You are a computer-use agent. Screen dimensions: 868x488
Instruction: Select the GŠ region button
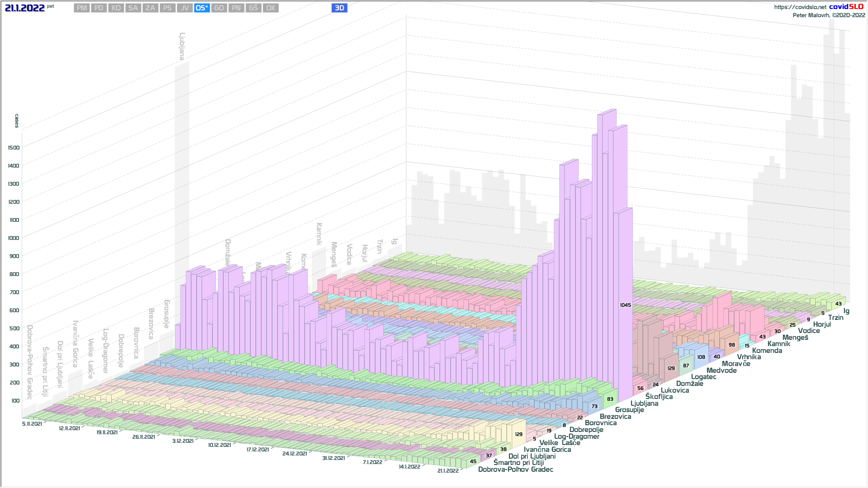pyautogui.click(x=253, y=8)
